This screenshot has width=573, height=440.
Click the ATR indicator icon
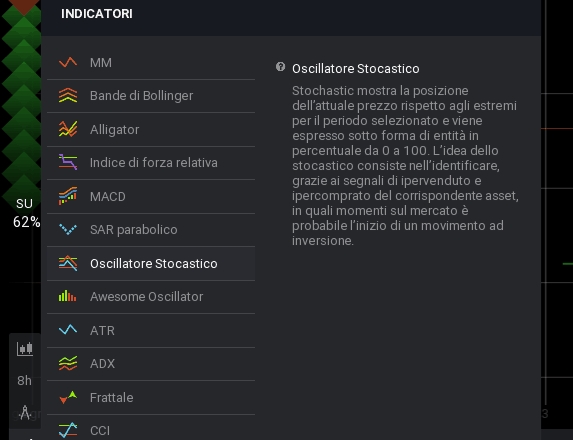68,330
